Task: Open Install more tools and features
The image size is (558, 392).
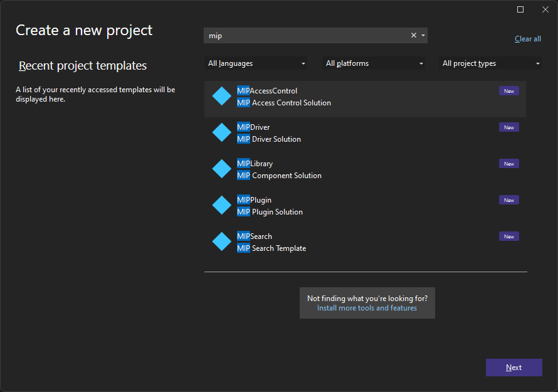Action: [367, 308]
